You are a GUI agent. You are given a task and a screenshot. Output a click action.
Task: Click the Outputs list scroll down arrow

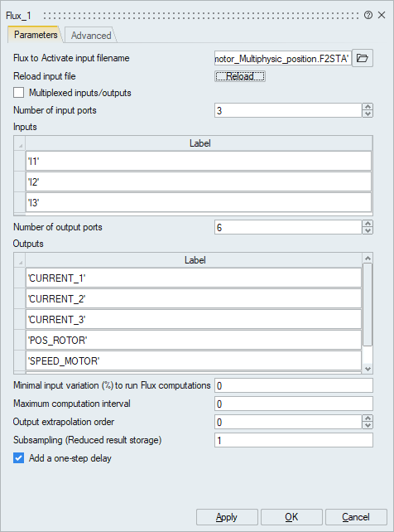[x=368, y=369]
